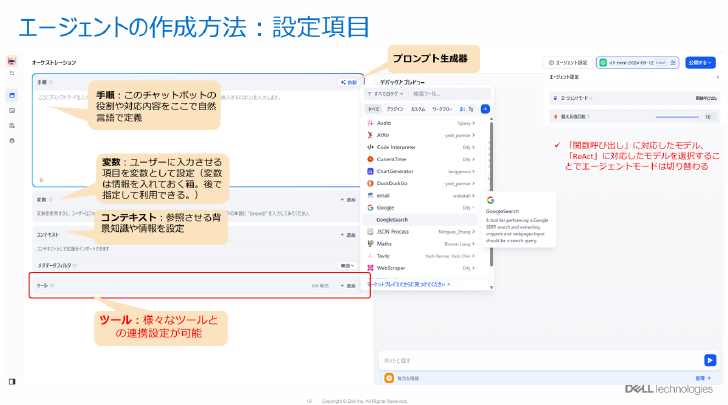
Task: Click the app robot icon in sidebar
Action: coord(12,61)
